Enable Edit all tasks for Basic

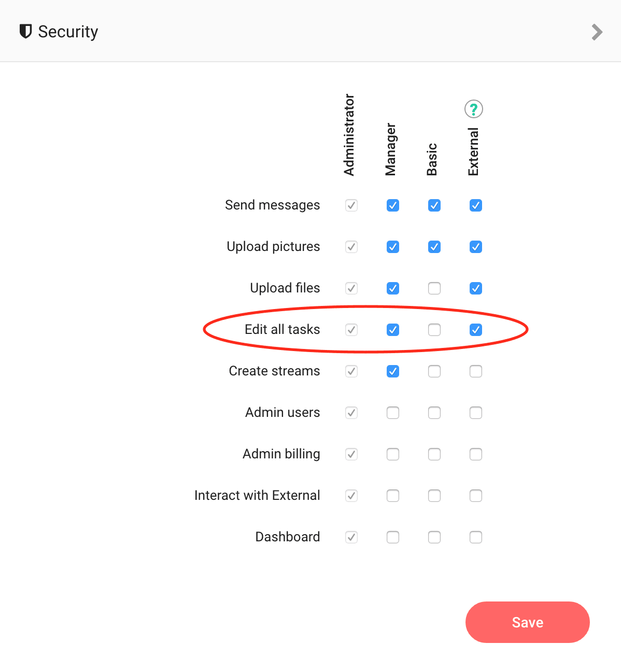[x=434, y=330]
